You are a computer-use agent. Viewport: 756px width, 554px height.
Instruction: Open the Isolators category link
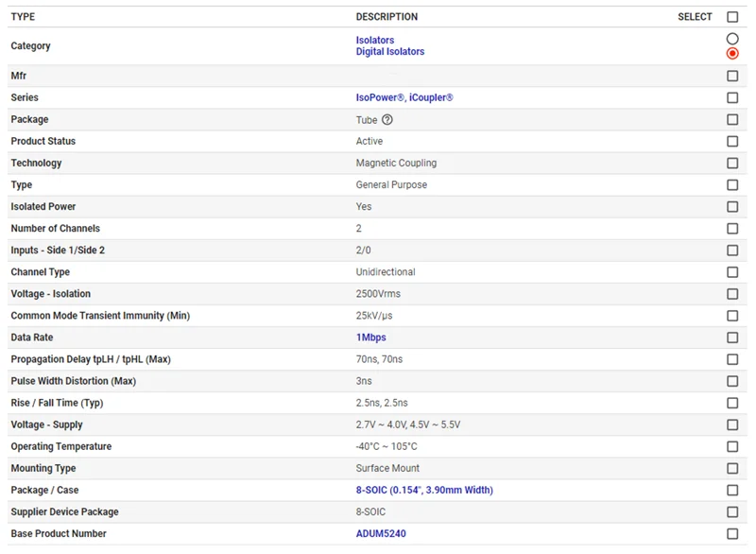[374, 40]
